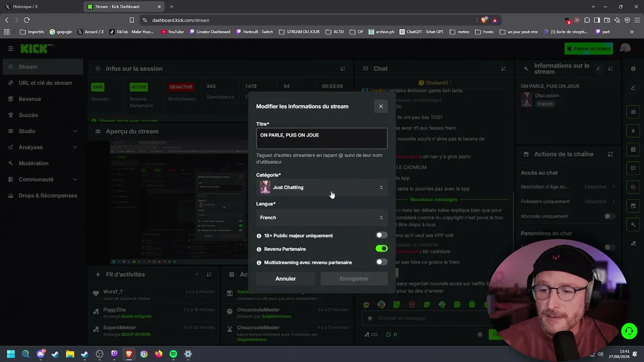Image resolution: width=644 pixels, height=362 pixels.
Task: Open the Windows Start menu
Action: 11,354
